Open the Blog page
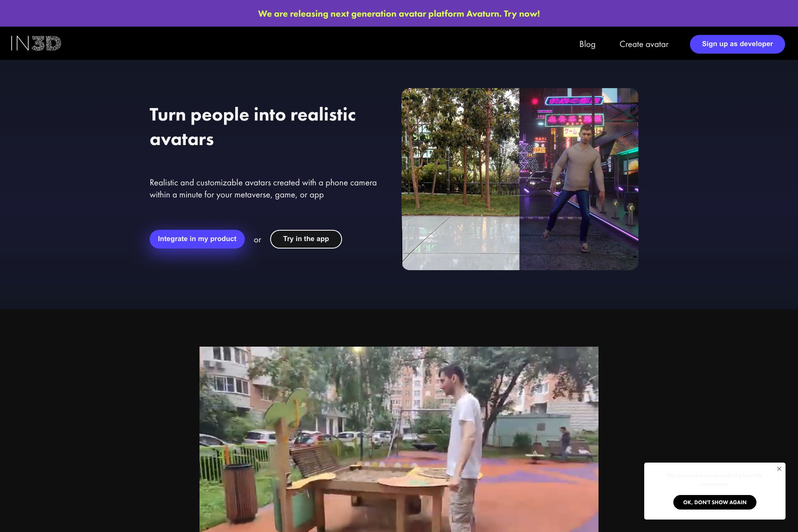Image resolution: width=798 pixels, height=532 pixels. click(x=587, y=44)
